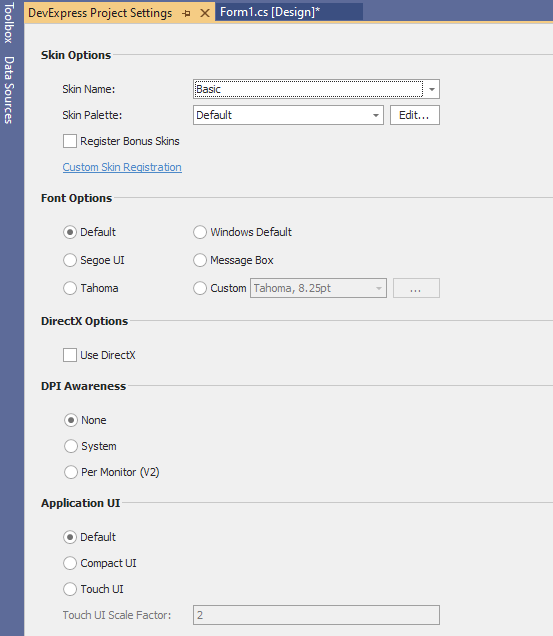
Task: Click the Skin Options section heading
Action: pyautogui.click(x=76, y=55)
